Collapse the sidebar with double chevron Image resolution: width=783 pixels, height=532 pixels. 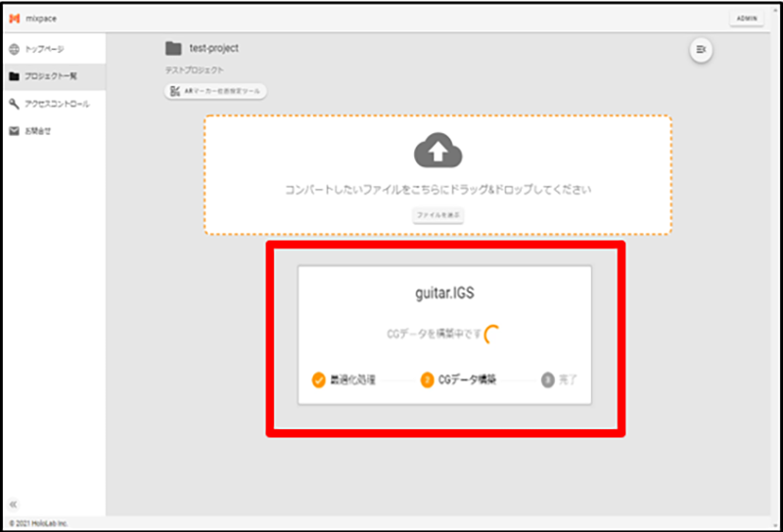(14, 504)
